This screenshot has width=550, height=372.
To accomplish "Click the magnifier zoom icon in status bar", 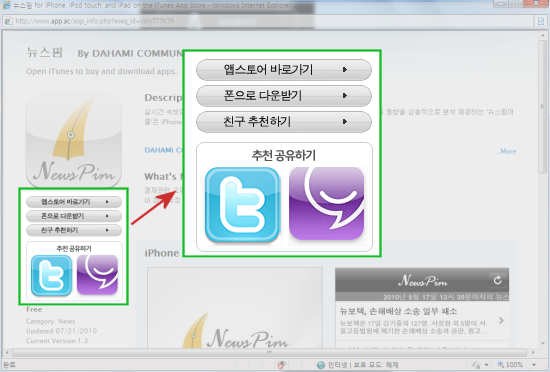I will [501, 365].
